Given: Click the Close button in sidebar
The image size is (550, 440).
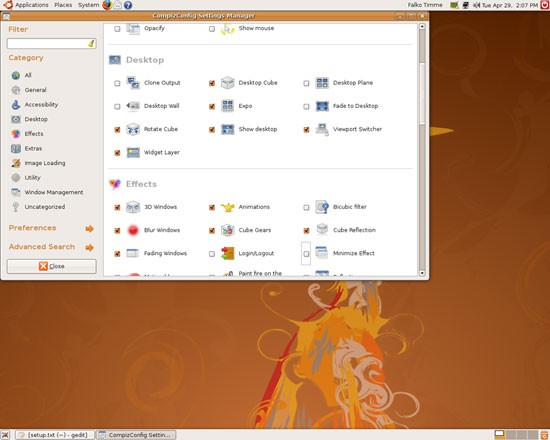Looking at the screenshot, I should tap(52, 266).
